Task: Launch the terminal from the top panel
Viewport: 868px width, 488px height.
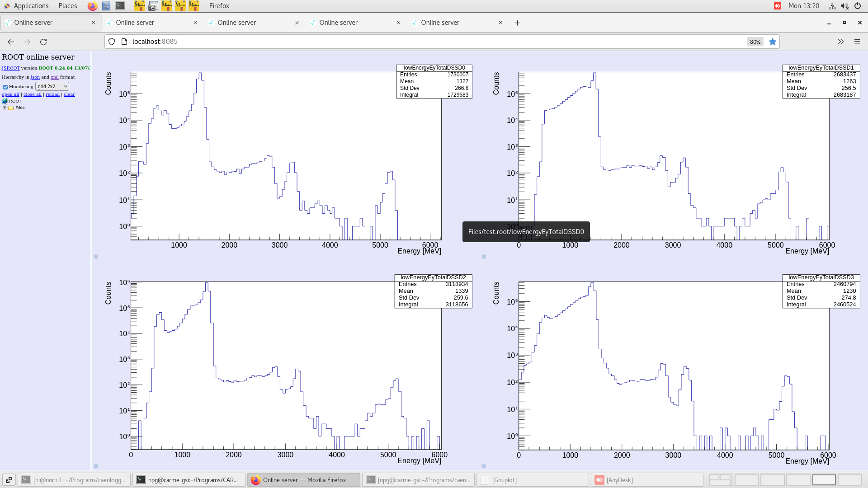Action: (120, 6)
